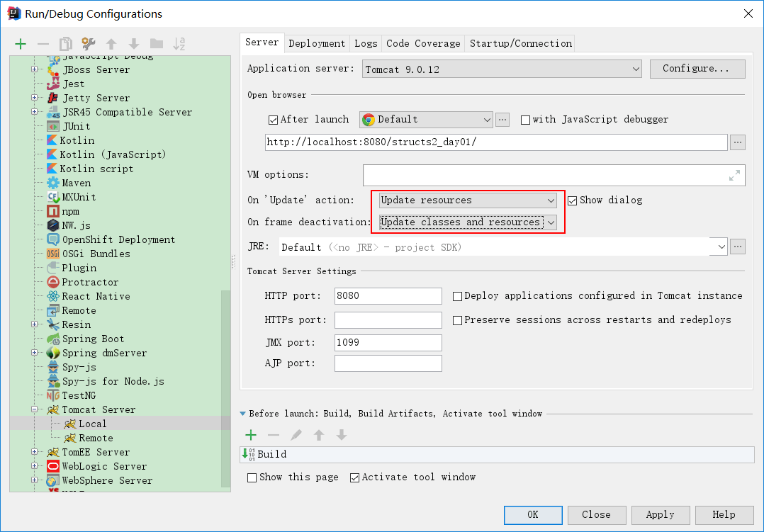Select Jetty Server icon in tree

coord(53,98)
